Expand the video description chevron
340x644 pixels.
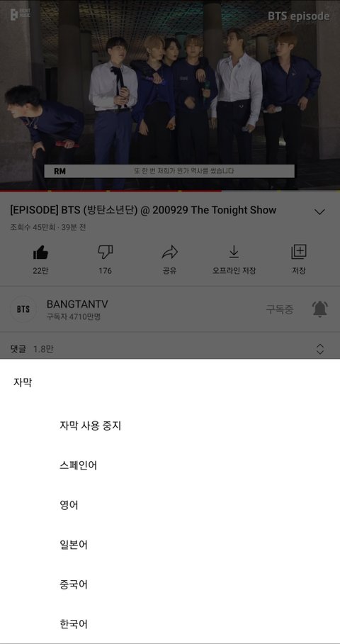[319, 212]
